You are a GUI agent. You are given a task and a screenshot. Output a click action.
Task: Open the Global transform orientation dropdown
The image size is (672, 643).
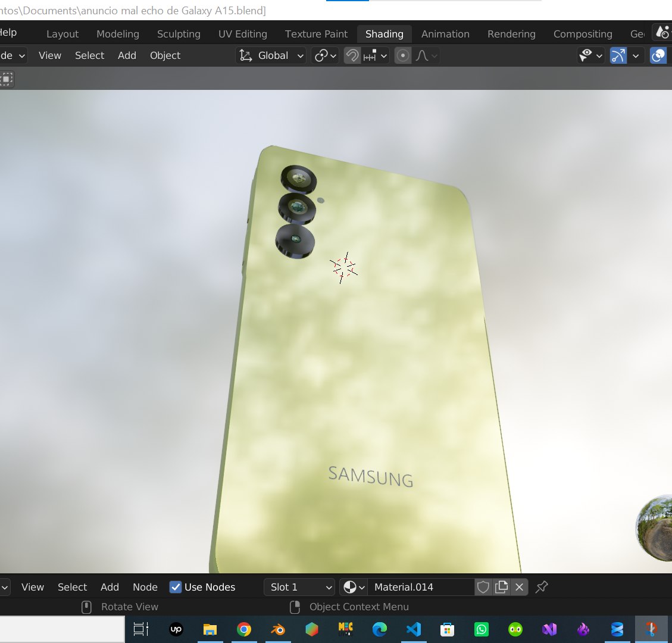tap(271, 56)
